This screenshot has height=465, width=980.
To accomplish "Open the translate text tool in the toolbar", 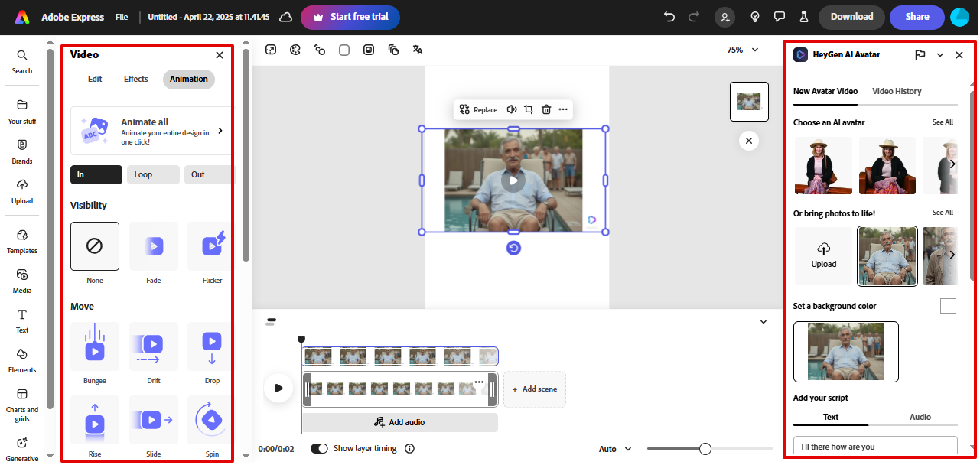I will [418, 50].
